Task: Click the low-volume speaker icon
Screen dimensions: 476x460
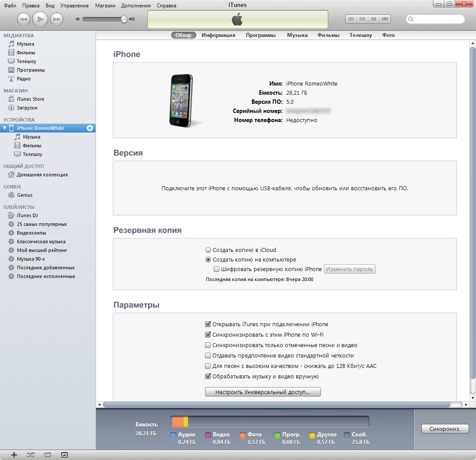Action: [x=78, y=19]
